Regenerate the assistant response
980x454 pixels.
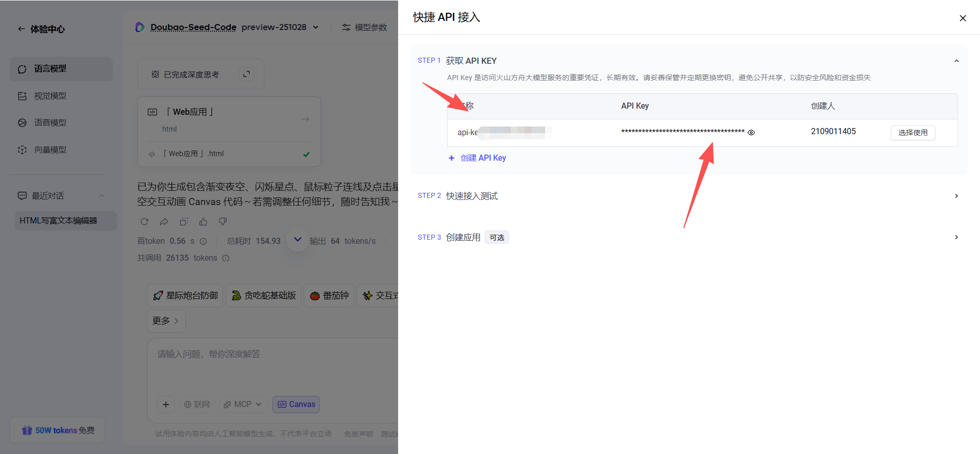(144, 221)
